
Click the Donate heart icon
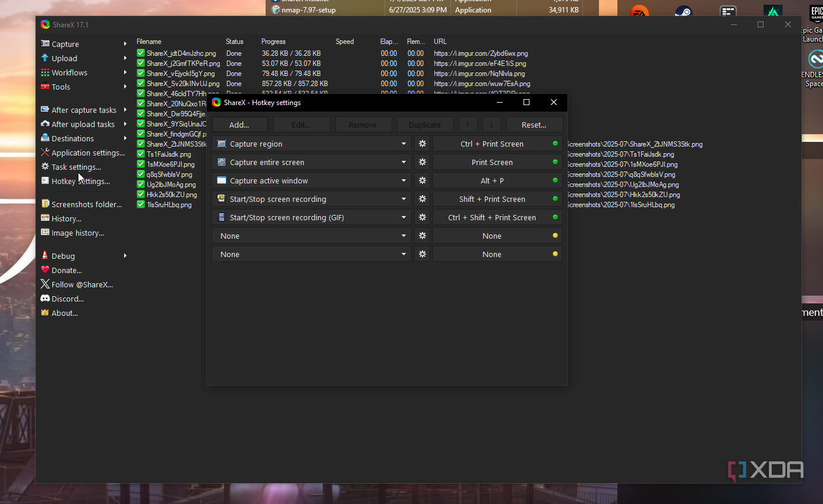point(45,270)
